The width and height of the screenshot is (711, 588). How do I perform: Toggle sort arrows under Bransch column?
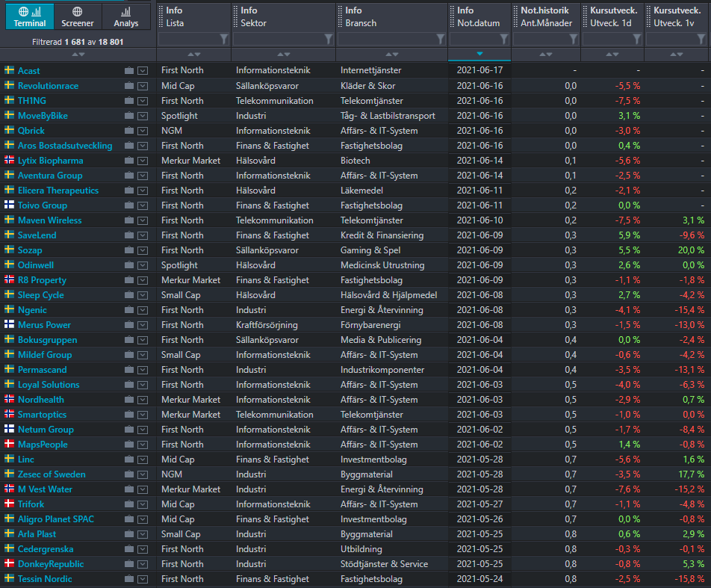pos(392,55)
